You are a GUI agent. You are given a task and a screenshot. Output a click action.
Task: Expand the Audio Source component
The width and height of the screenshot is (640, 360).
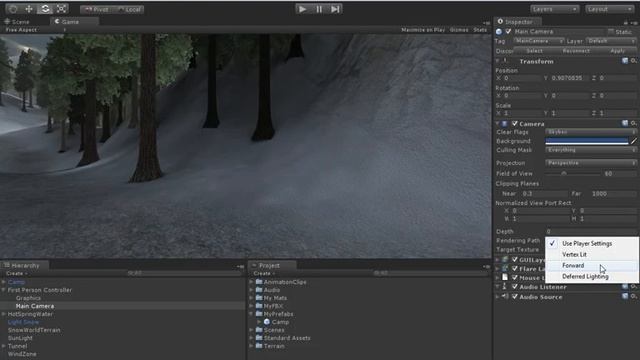[498, 297]
